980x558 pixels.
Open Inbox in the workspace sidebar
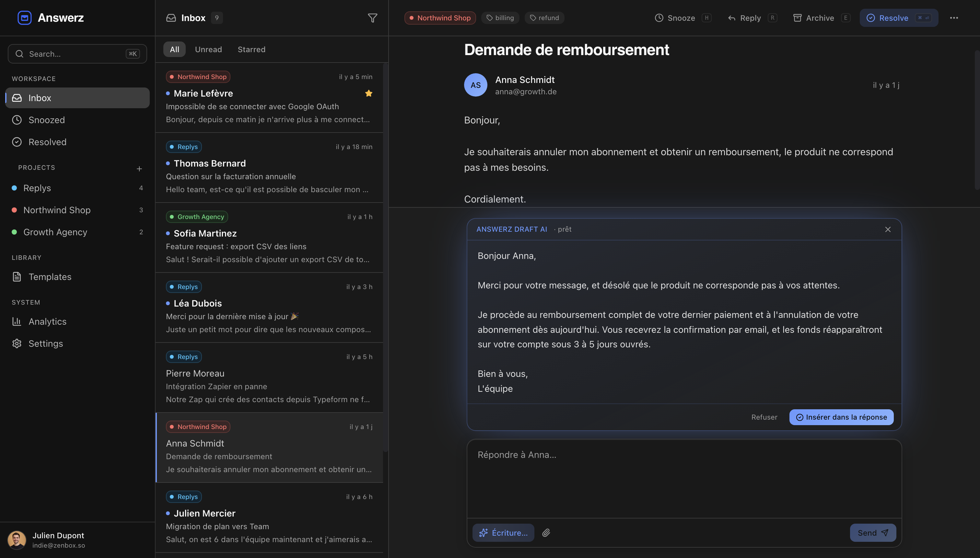(77, 98)
